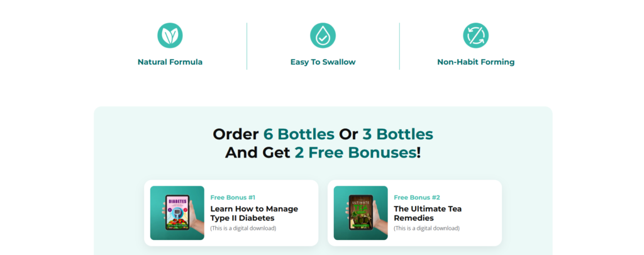Click digital download note under Tea Remedies
The image size is (644, 255).
[x=427, y=229]
